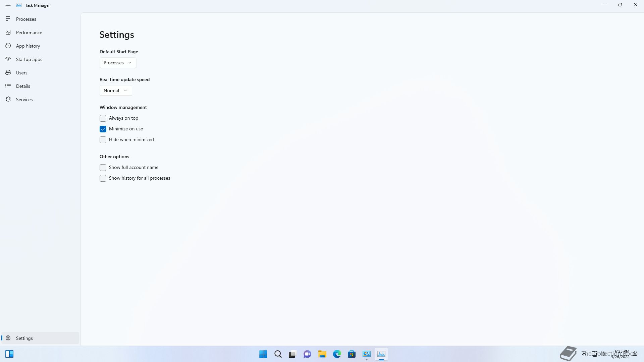This screenshot has width=644, height=362.
Task: Open the Startup apps sidebar icon
Action: point(8,59)
